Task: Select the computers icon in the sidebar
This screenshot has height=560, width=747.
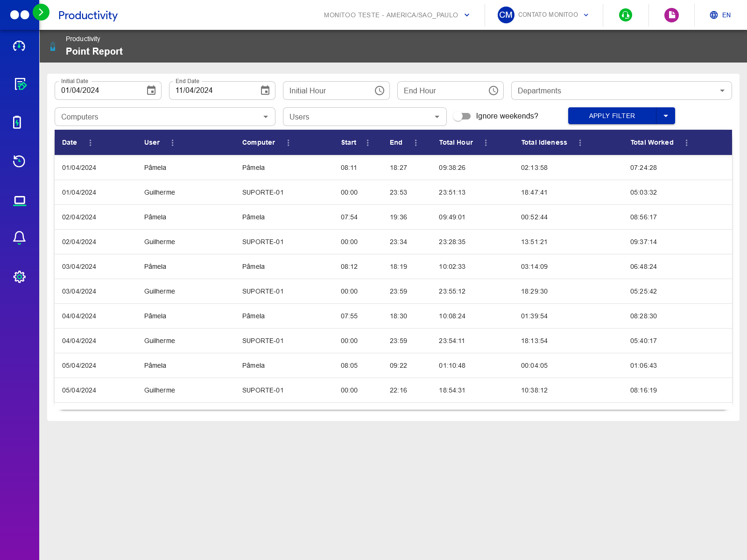Action: (x=19, y=200)
